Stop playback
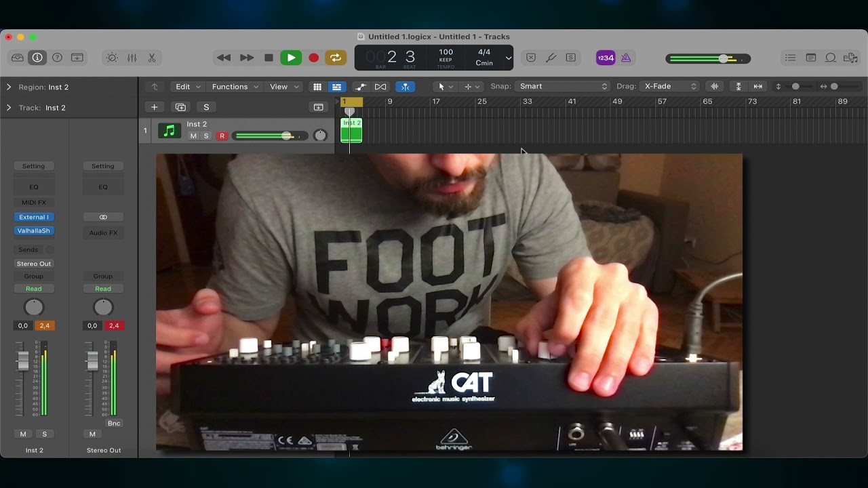 pyautogui.click(x=269, y=58)
